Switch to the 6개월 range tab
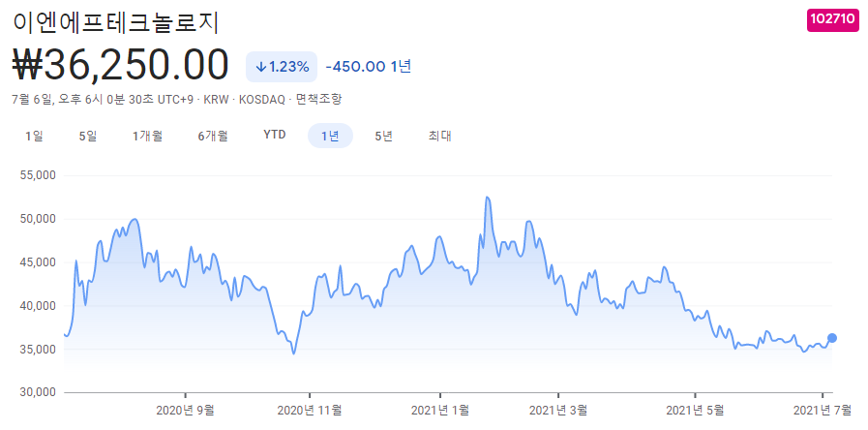The height and width of the screenshot is (430, 868). point(213,136)
